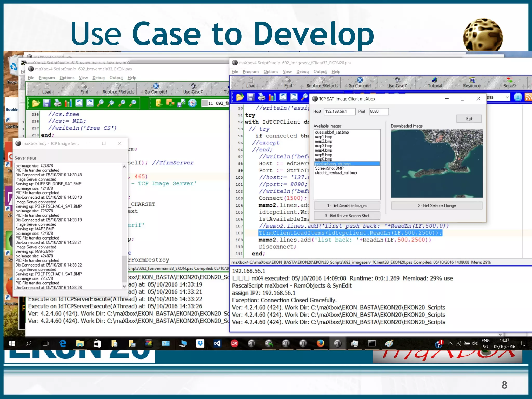Click the Host input field 192.168.56.1
532x399 pixels.
pyautogui.click(x=340, y=111)
